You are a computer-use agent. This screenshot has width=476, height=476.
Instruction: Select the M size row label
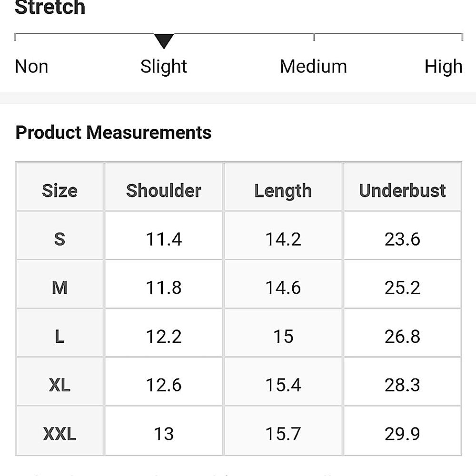click(x=59, y=288)
